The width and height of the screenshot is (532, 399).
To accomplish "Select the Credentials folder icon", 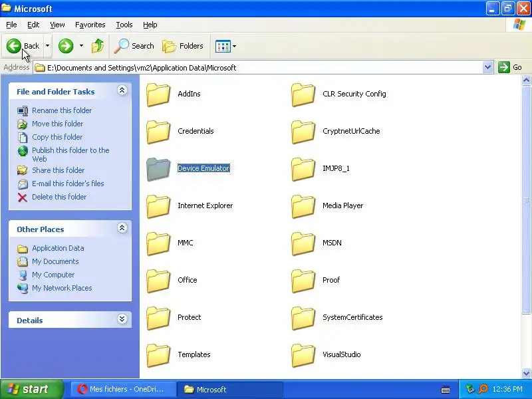I will [x=158, y=132].
